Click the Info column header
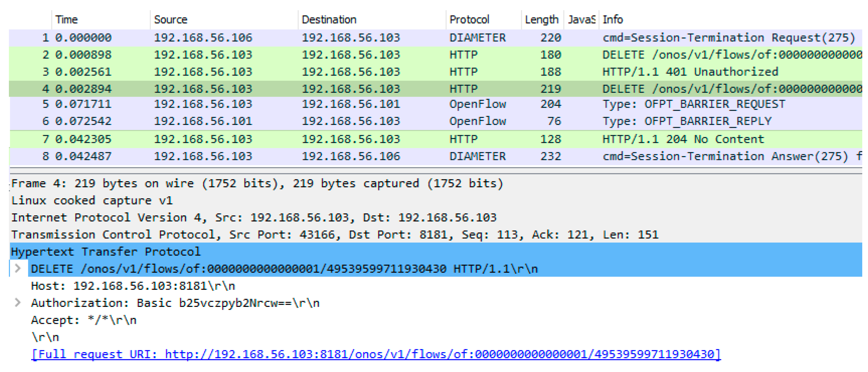Image resolution: width=868 pixels, height=372 pixels. coord(612,20)
